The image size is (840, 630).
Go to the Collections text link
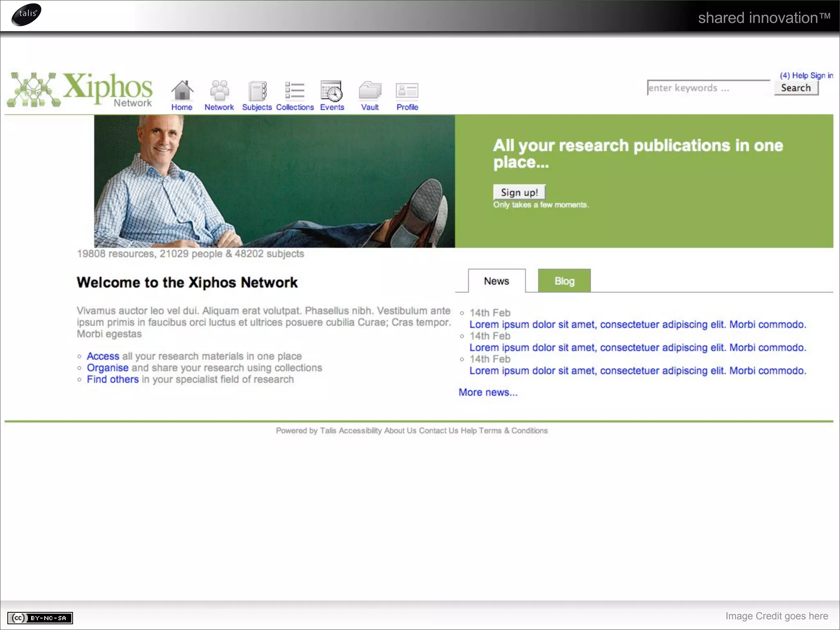click(x=295, y=107)
